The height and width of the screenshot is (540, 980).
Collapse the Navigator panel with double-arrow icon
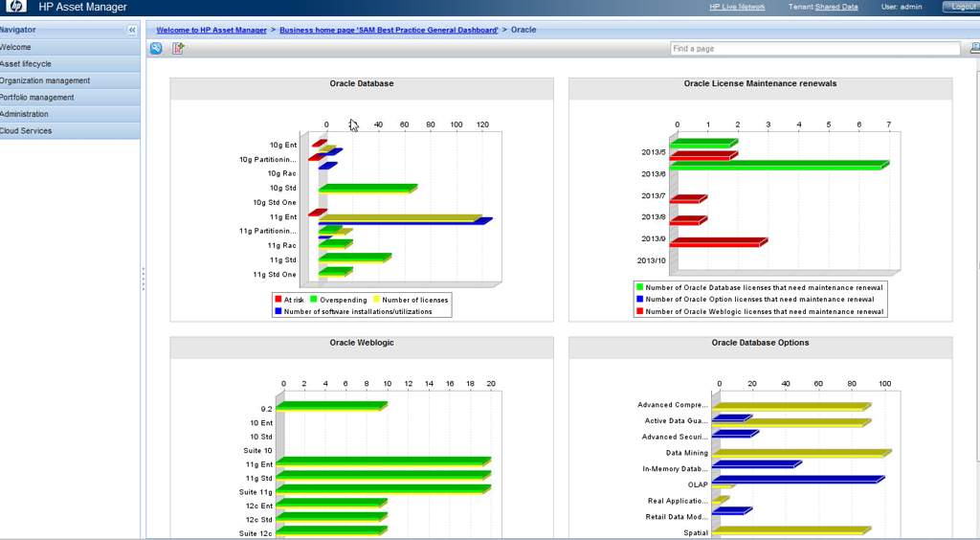[x=132, y=30]
